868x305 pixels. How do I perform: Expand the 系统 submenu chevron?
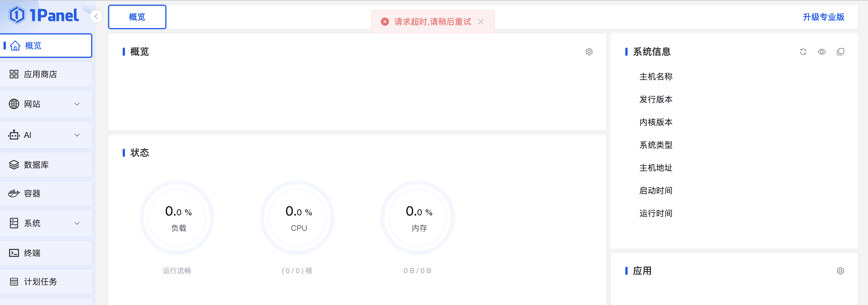(77, 223)
